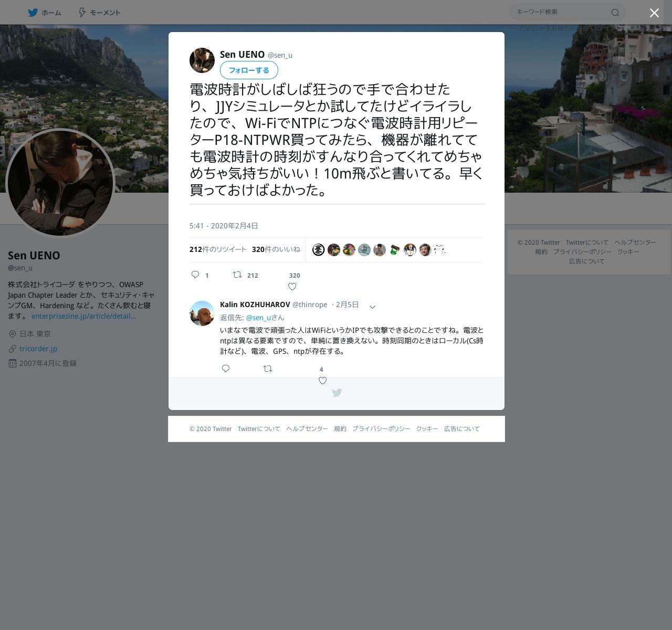Open the @sen_u mention link in reply
The height and width of the screenshot is (630, 672).
click(258, 318)
